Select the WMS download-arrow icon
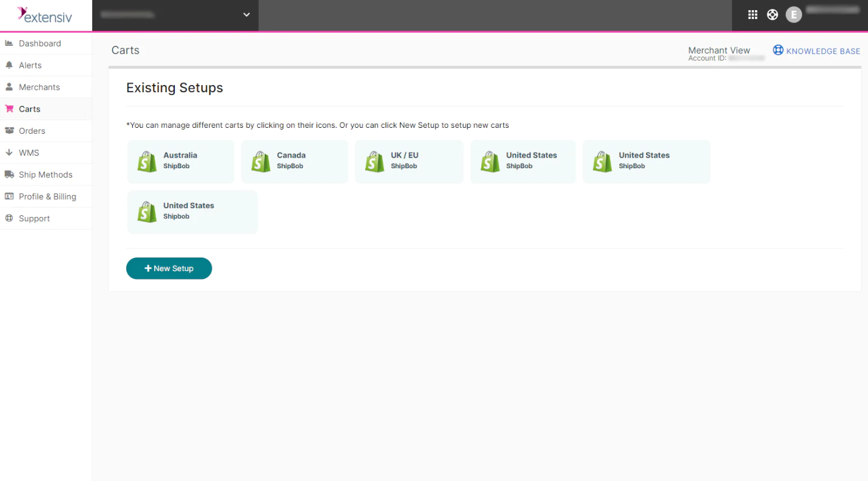 click(10, 152)
